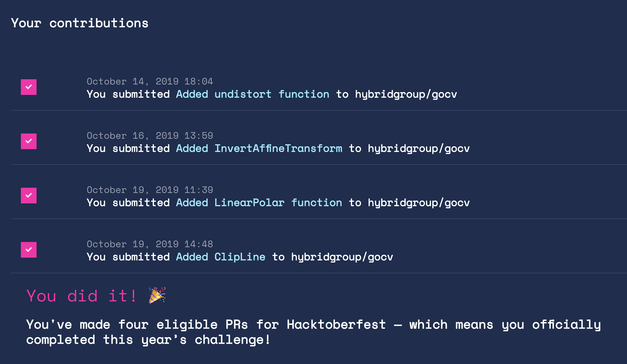The width and height of the screenshot is (627, 364).
Task: Click the October 14, 2019 18:04 timestamp
Action: pyautogui.click(x=150, y=82)
